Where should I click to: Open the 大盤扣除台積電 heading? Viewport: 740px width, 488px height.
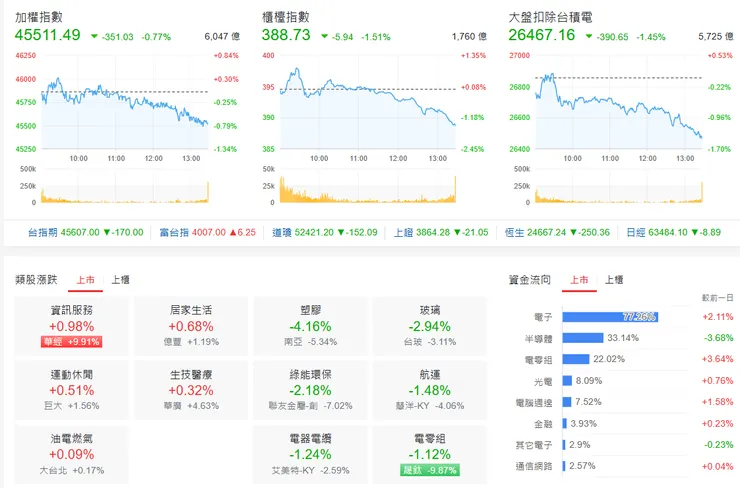550,17
